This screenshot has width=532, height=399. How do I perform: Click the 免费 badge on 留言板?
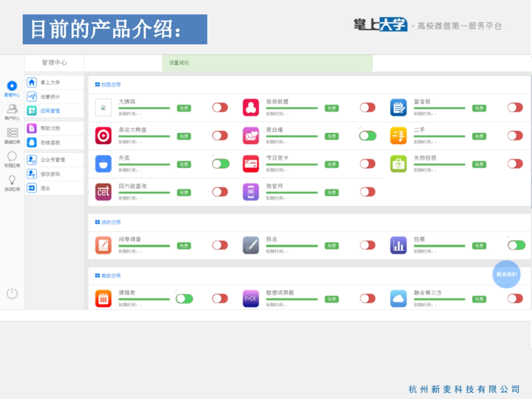pyautogui.click(x=479, y=108)
